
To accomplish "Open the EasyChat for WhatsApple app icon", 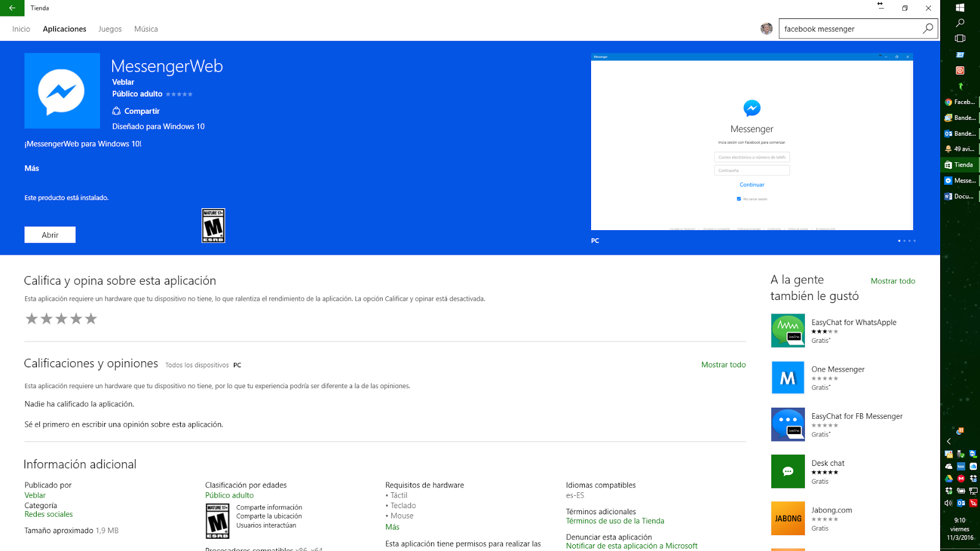I will 788,331.
